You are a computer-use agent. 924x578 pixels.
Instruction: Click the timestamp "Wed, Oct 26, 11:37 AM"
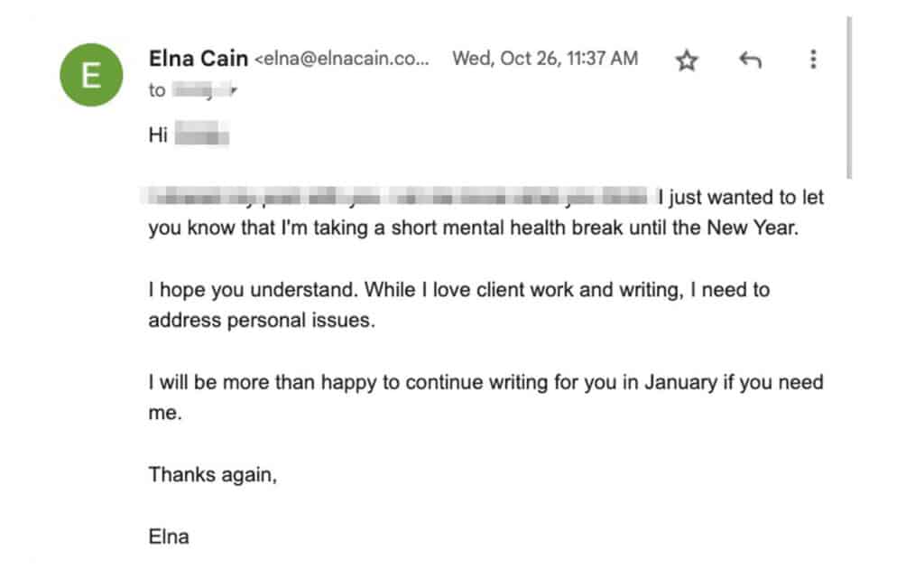pos(543,58)
